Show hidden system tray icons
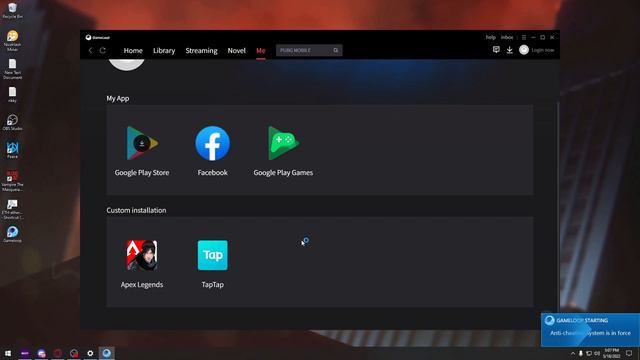The width and height of the screenshot is (640, 360). click(573, 353)
